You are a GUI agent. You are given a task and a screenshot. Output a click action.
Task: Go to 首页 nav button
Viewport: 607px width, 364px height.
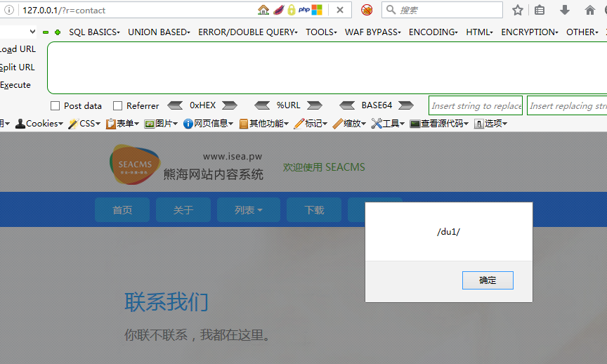pyautogui.click(x=122, y=210)
